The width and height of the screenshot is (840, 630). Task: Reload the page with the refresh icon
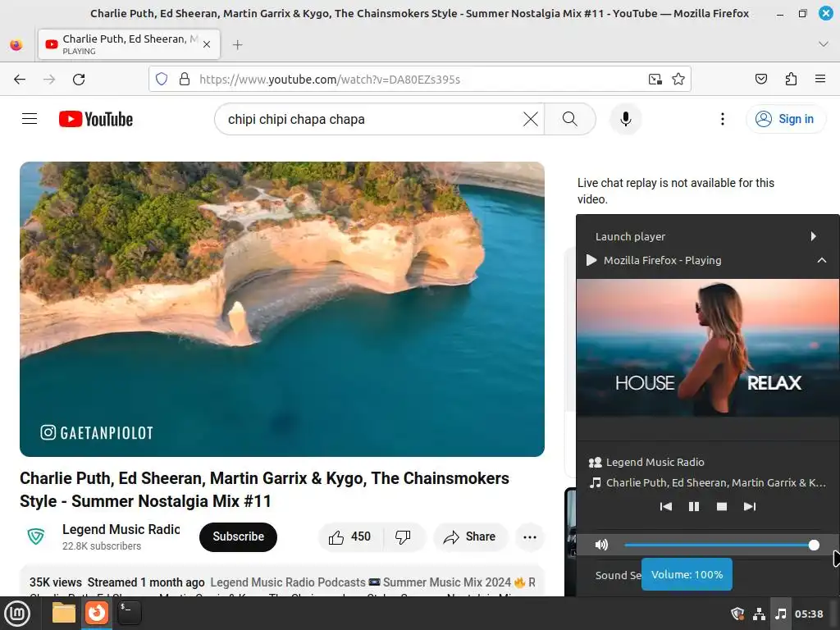click(79, 80)
